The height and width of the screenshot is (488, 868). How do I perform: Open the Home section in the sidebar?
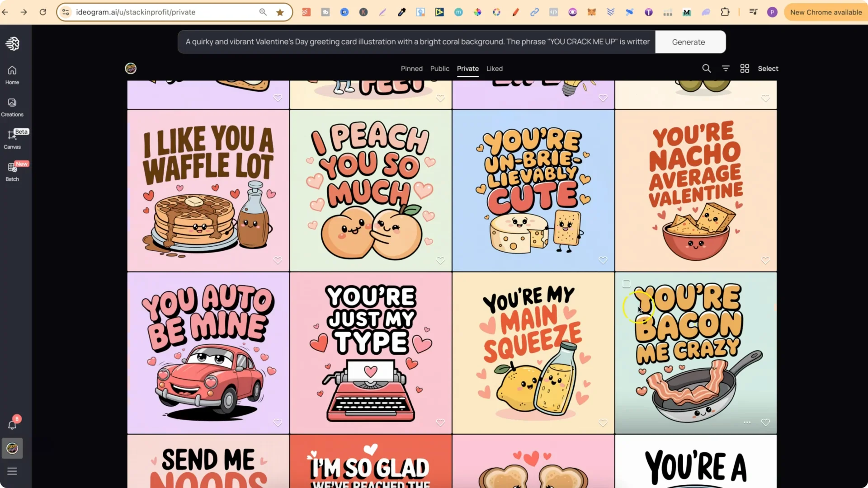[12, 75]
